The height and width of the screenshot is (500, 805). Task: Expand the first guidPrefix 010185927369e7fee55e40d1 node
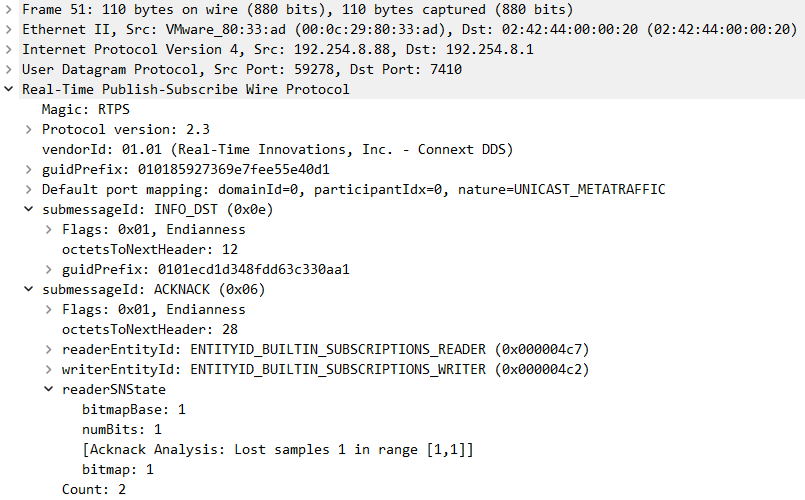(29, 169)
